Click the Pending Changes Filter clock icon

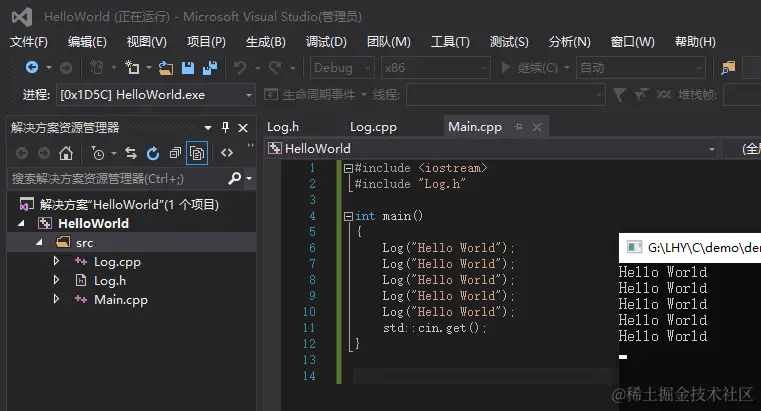(x=98, y=153)
